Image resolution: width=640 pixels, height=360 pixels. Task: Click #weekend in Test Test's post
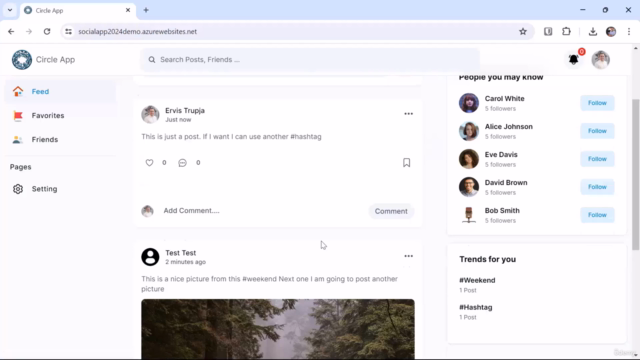259,279
